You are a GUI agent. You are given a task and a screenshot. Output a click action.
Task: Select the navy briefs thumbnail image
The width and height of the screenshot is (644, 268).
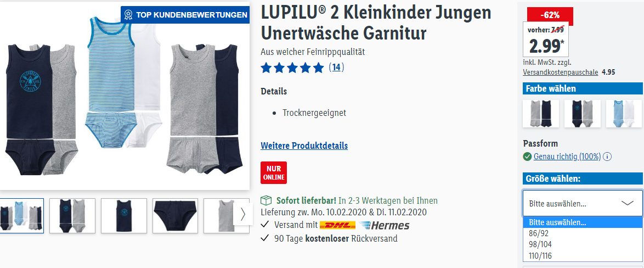coord(176,216)
